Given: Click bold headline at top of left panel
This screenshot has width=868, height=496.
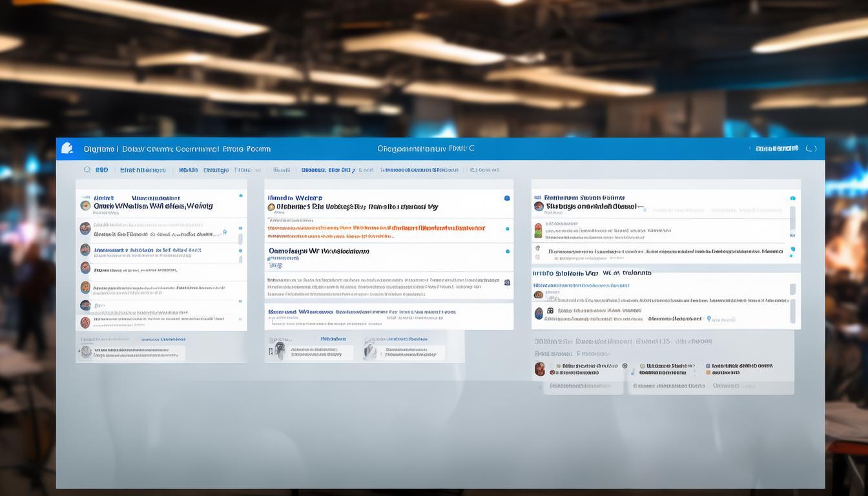Looking at the screenshot, I should [154, 206].
